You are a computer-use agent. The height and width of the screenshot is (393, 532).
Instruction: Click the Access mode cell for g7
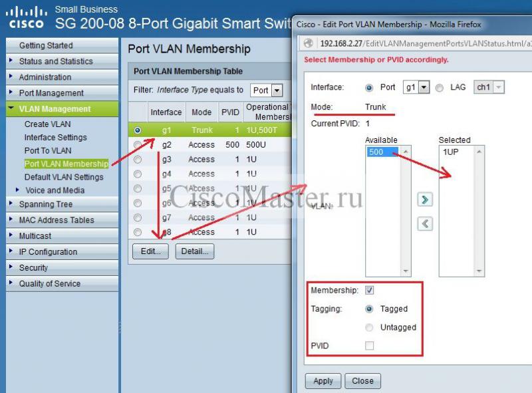[201, 217]
